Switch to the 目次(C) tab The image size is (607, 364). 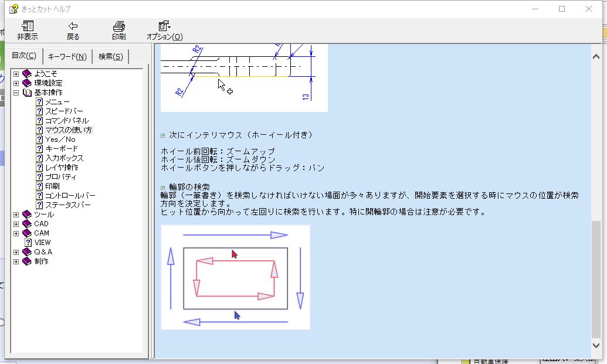click(x=24, y=56)
